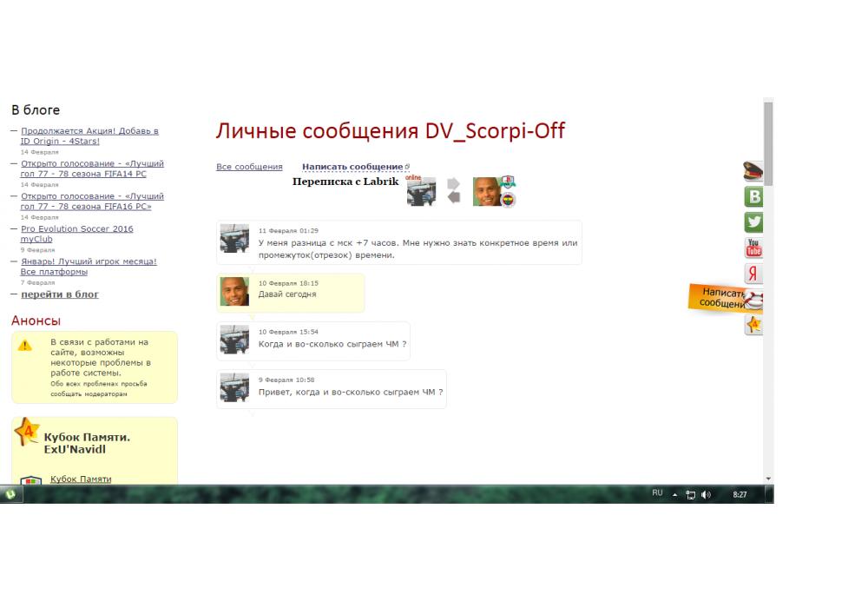Open the VKontakte social icon
Image resolution: width=868 pixels, height=608 pixels.
(x=753, y=197)
